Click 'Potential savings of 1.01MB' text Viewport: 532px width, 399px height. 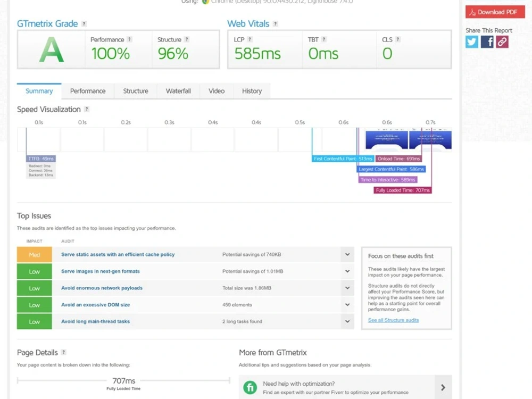(x=252, y=271)
